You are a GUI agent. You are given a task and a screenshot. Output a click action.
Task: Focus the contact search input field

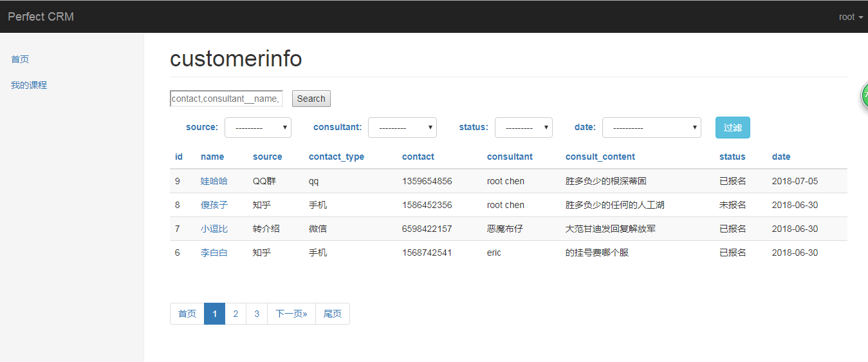[x=226, y=99]
